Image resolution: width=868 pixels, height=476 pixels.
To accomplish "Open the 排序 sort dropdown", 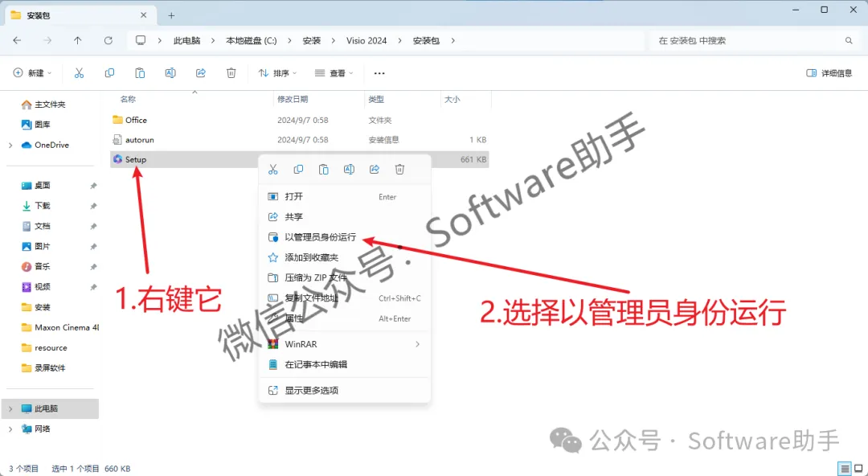I will coord(277,73).
